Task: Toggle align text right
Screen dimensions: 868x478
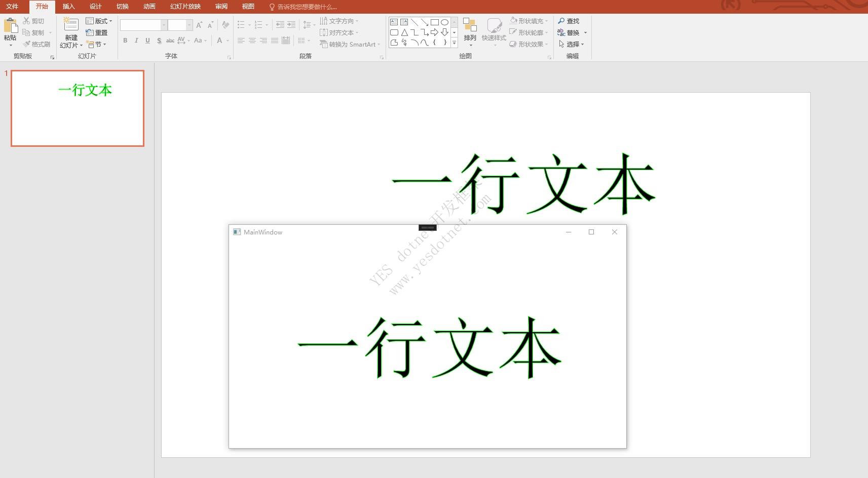Action: coord(263,41)
